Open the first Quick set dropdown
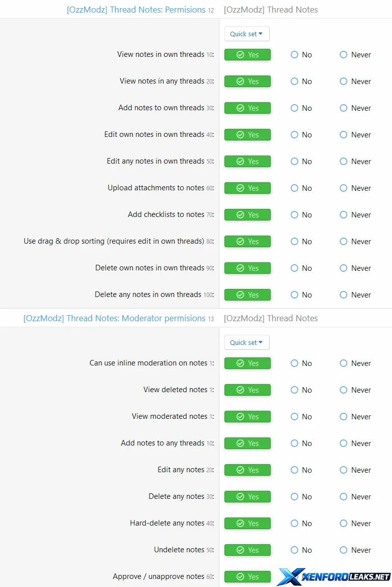 click(247, 34)
